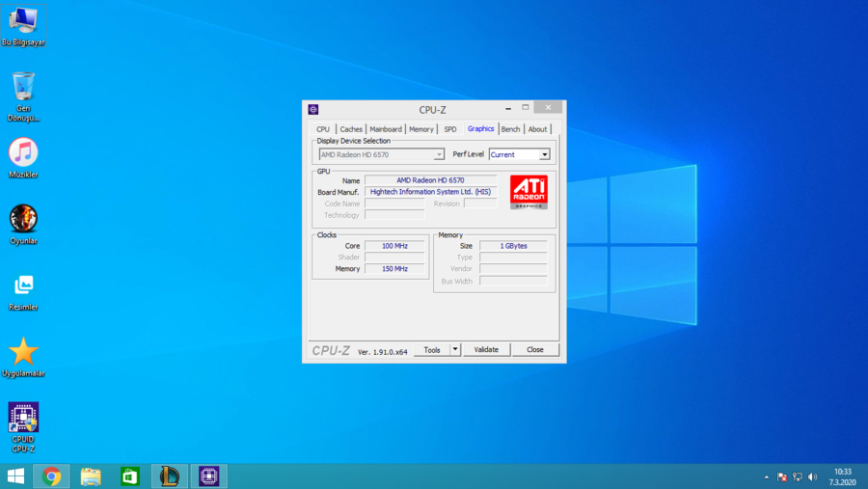Click the Core clock value 100 MHz

pos(394,246)
